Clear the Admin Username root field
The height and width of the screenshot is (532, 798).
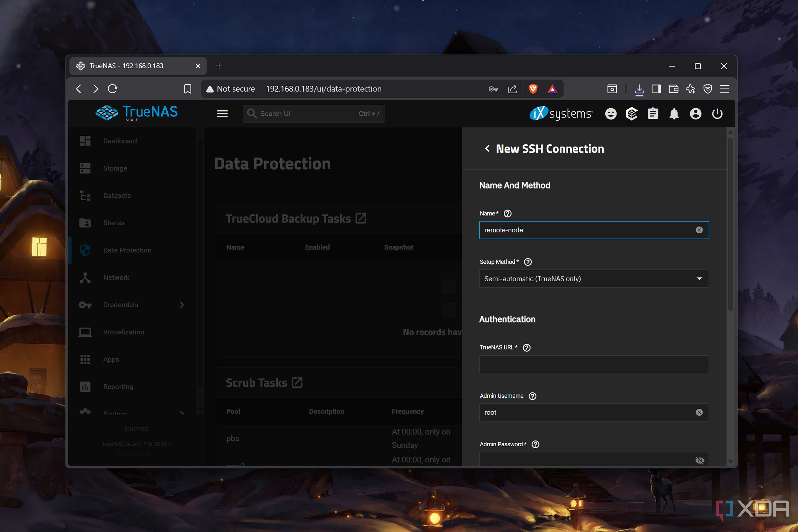pos(699,412)
